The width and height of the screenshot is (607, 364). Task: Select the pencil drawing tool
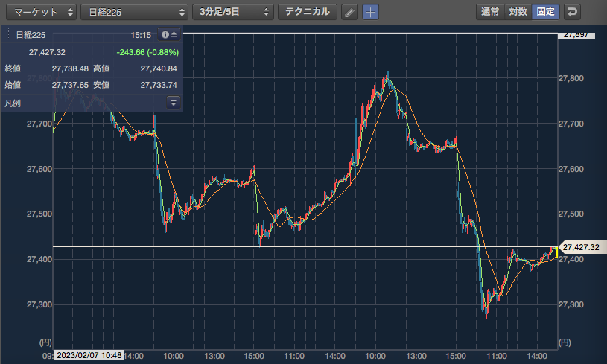tap(349, 13)
